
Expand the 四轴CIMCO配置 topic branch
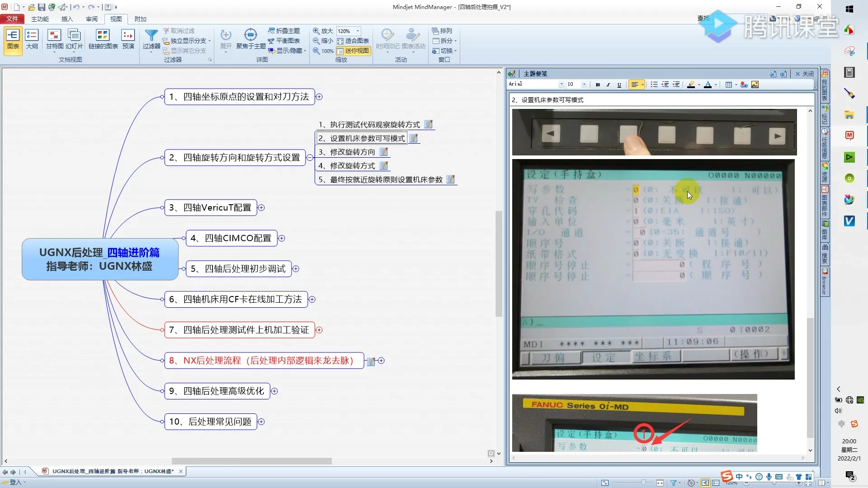pos(282,238)
